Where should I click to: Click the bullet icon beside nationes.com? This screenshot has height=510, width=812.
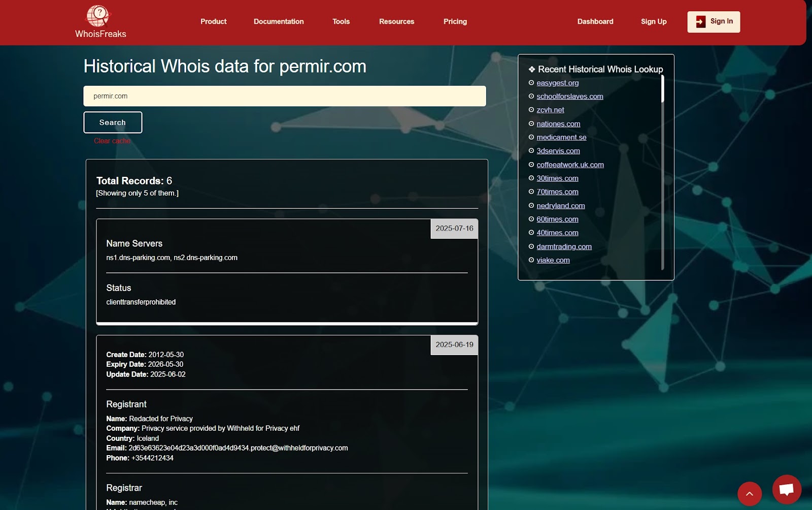click(531, 124)
